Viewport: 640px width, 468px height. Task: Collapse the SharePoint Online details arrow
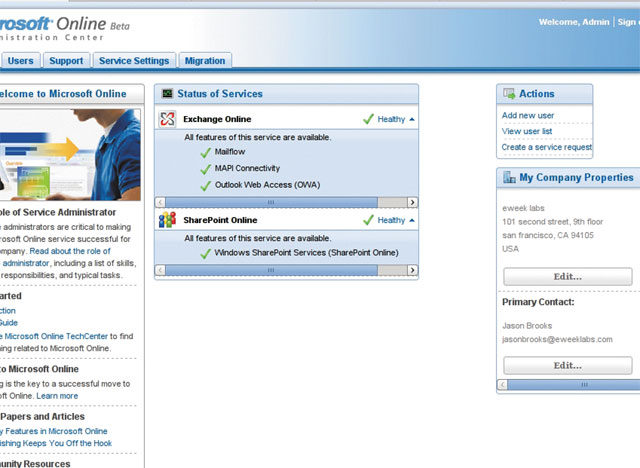412,220
